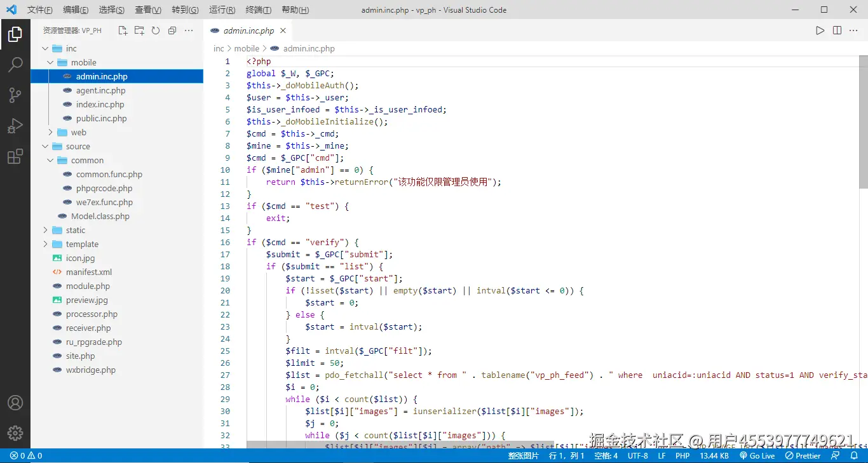Click the New Folder icon in explorer
Image resolution: width=868 pixels, height=463 pixels.
139,30
